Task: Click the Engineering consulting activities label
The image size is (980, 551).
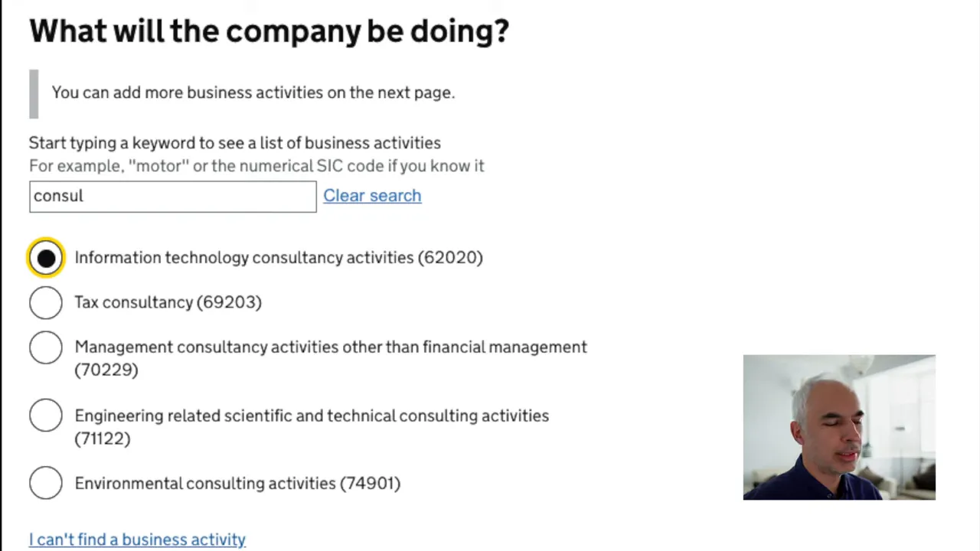Action: pyautogui.click(x=312, y=416)
